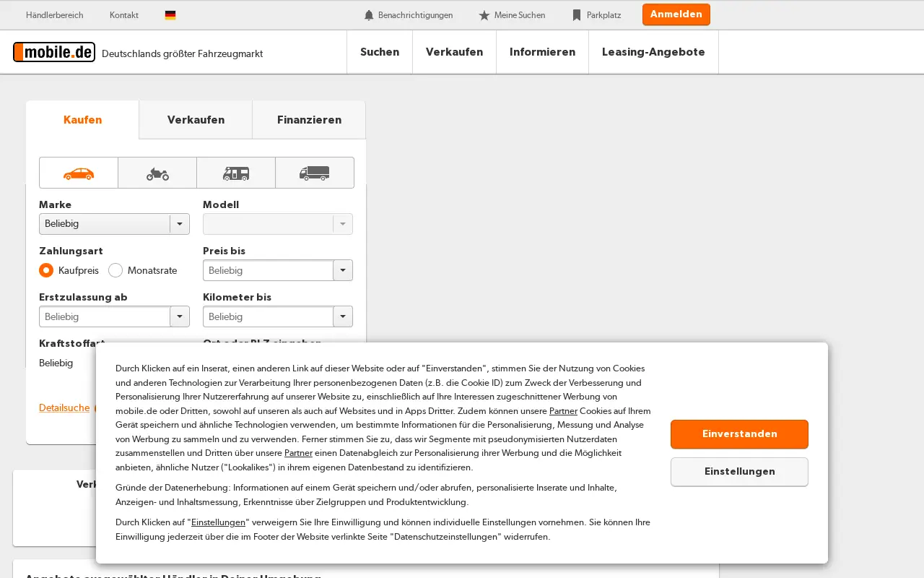Open the Leasing-Angebote menu
This screenshot has height=578, width=924.
653,52
